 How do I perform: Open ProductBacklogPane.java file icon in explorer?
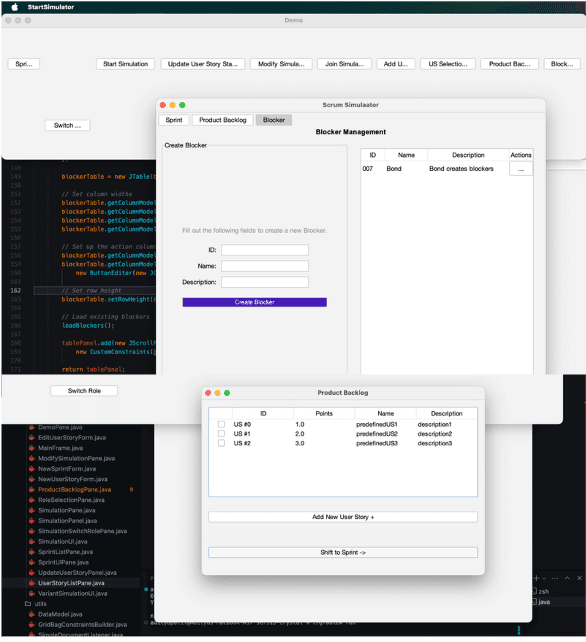pyautogui.click(x=32, y=490)
